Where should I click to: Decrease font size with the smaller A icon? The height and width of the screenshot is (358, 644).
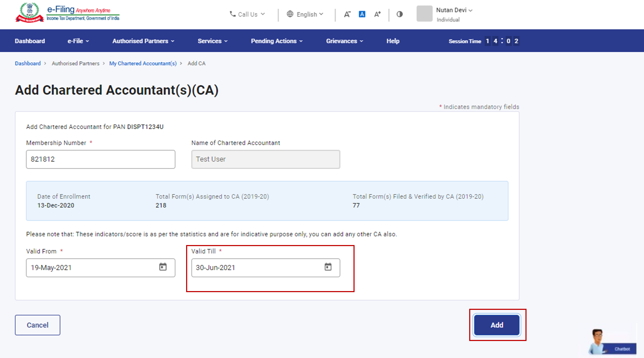(347, 14)
